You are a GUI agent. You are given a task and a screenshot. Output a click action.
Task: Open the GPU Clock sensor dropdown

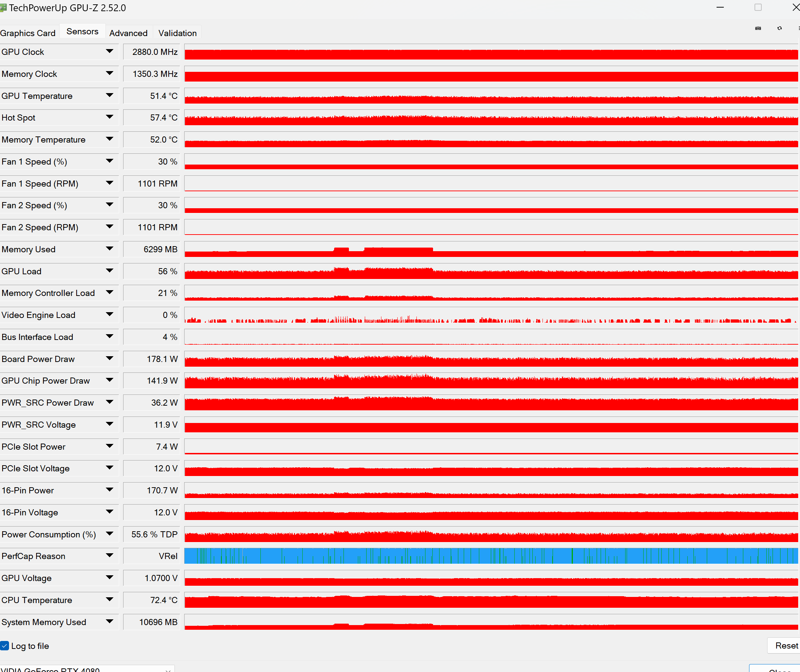[x=109, y=51]
